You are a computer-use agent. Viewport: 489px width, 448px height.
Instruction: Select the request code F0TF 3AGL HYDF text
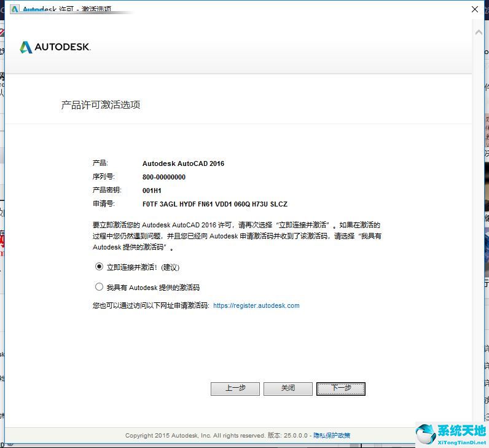[x=214, y=205]
